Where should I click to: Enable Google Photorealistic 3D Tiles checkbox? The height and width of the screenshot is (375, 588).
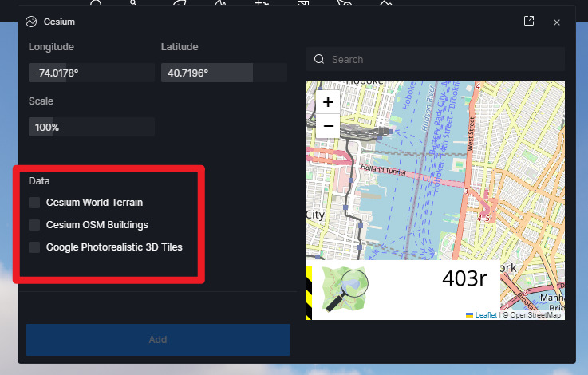pos(34,247)
